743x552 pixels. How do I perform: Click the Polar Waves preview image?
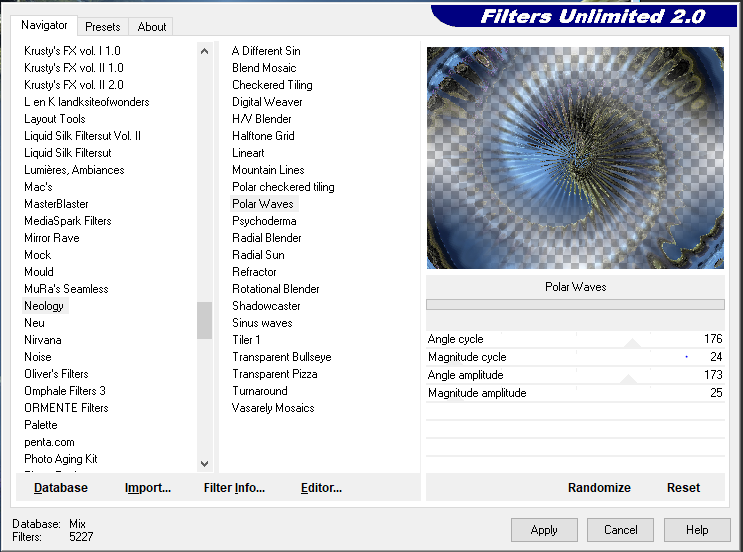click(575, 158)
